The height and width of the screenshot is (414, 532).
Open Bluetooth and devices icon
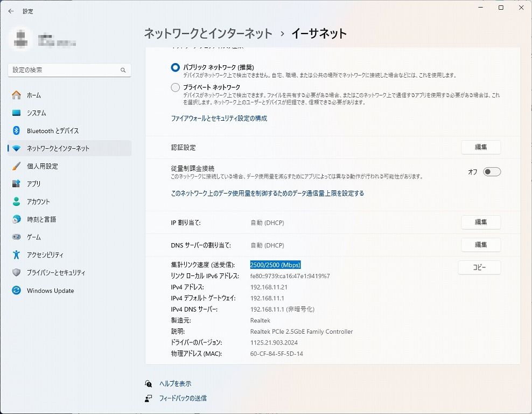(x=16, y=131)
